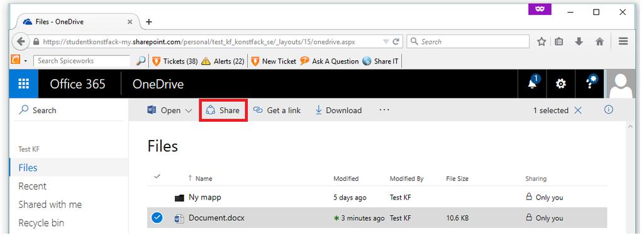Toggle select all files checkmark
Viewport: 644px width, 236px height.
click(157, 176)
